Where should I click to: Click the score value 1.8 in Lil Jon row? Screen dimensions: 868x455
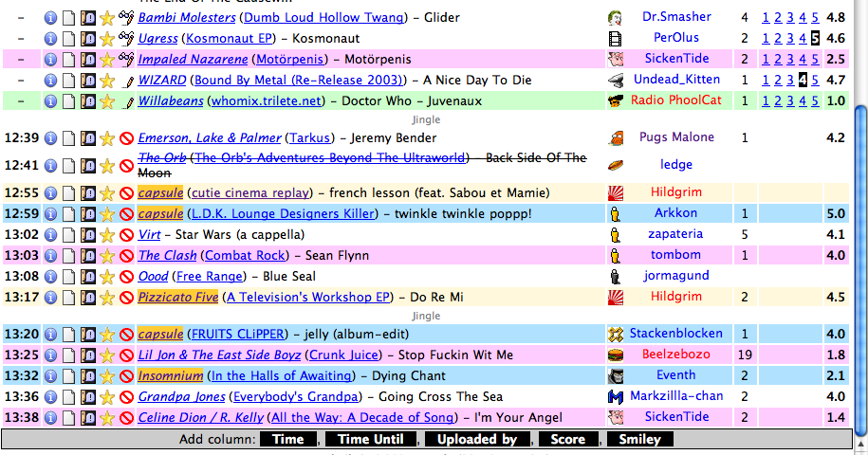836,355
